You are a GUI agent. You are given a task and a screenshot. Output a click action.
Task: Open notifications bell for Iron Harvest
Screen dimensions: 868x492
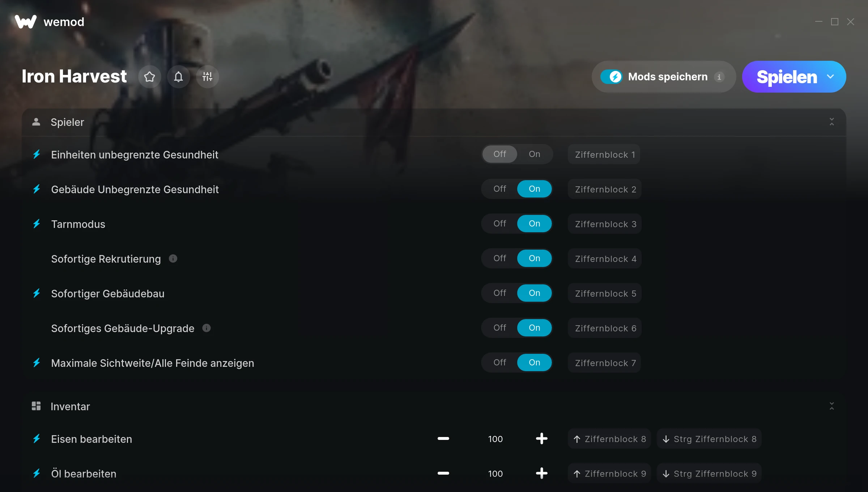(178, 77)
